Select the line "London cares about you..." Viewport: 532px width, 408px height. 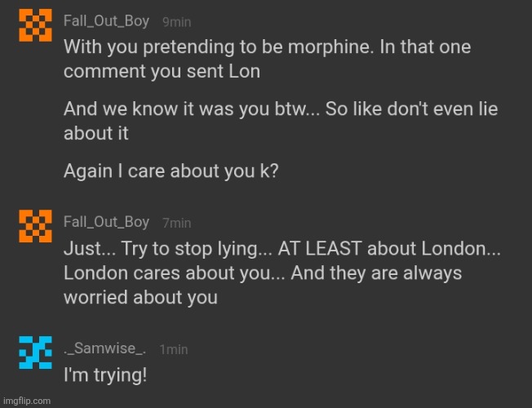pos(261,272)
